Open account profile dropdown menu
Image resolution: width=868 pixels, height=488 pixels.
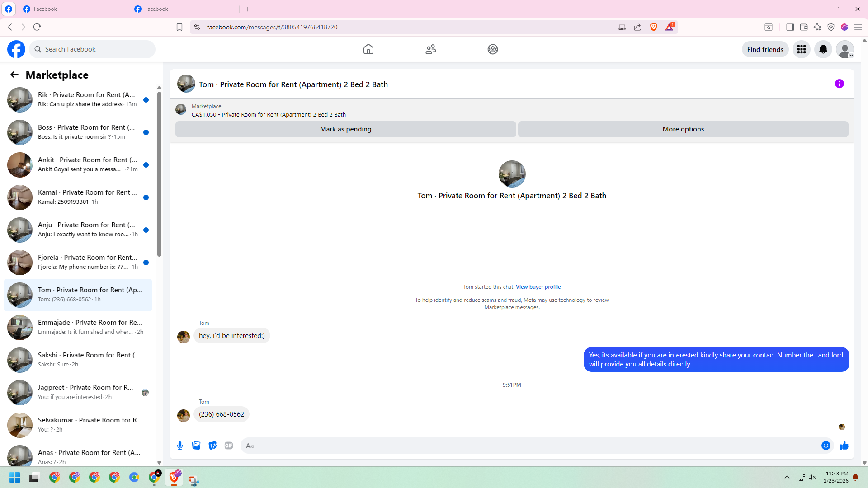point(844,49)
